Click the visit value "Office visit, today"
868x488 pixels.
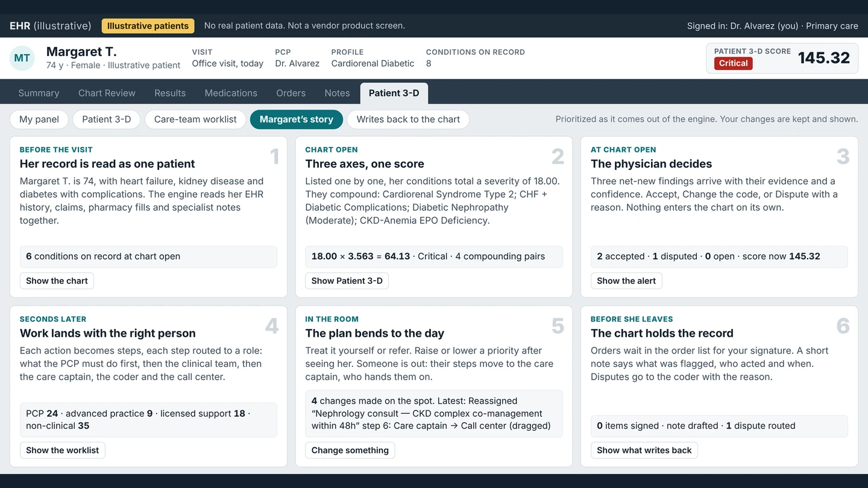(228, 63)
